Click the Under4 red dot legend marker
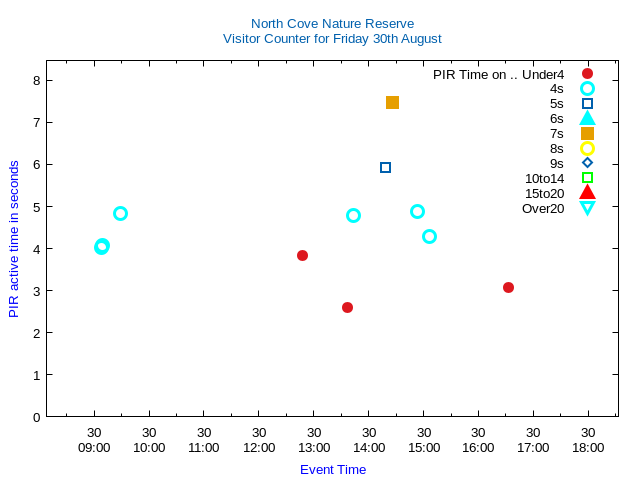Screen dimensions: 640x480 coord(587,74)
